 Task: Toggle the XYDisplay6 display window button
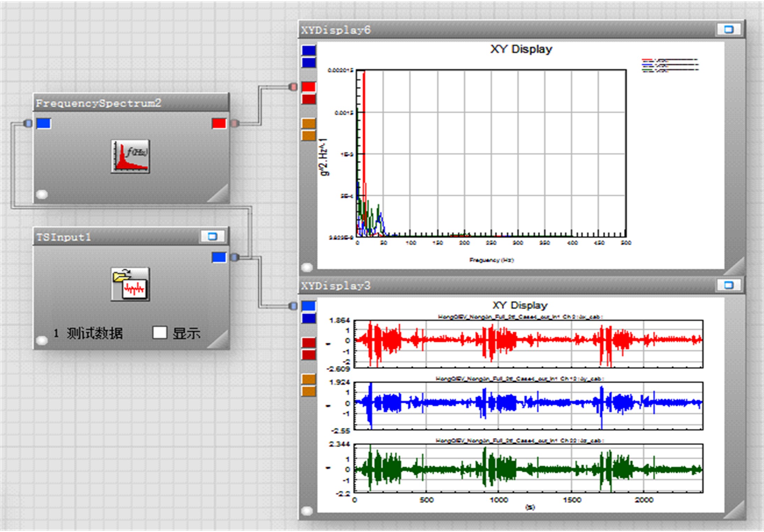coord(728,29)
